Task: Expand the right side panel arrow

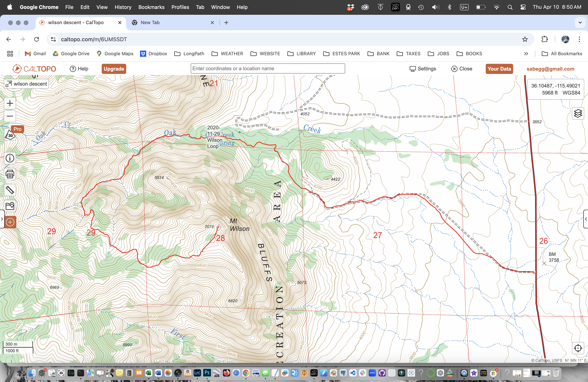Action: [586, 219]
